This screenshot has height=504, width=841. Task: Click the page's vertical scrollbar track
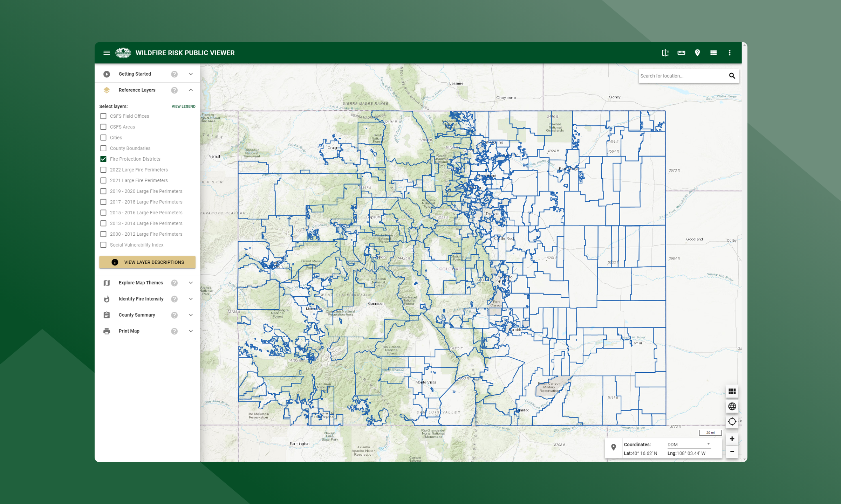[744, 252]
